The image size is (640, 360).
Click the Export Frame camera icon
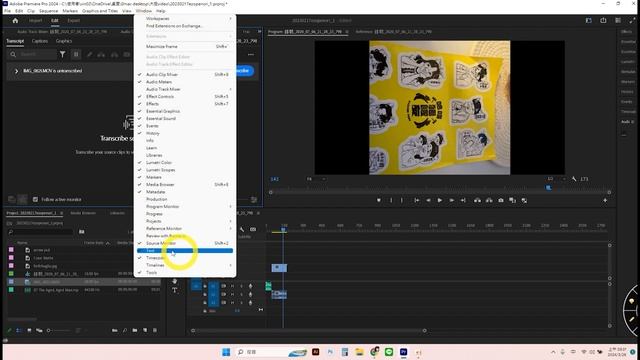501,200
